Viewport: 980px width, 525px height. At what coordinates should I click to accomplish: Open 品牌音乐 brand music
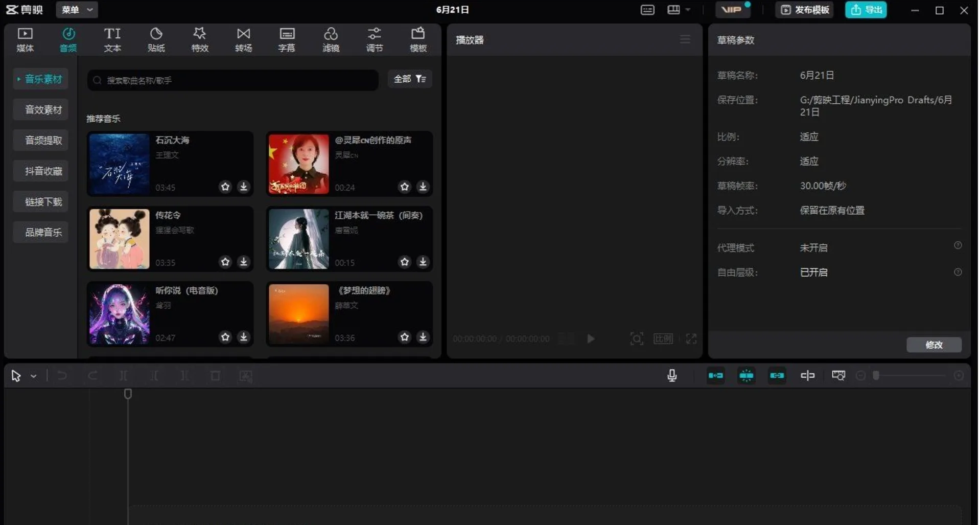click(41, 233)
